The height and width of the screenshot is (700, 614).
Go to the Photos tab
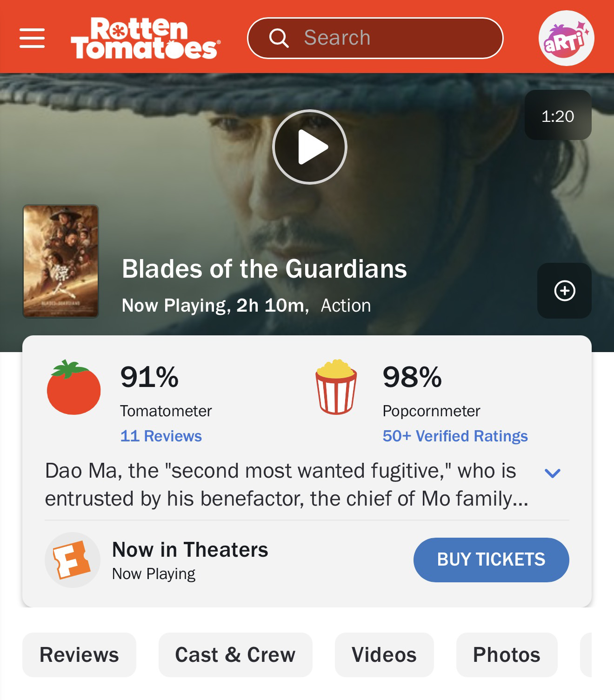coord(507,655)
